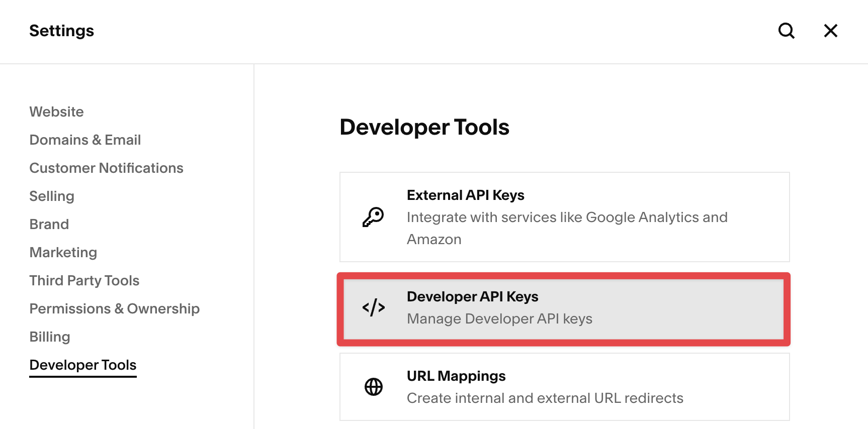Choose Marketing from the settings list
This screenshot has width=868, height=429.
(63, 252)
